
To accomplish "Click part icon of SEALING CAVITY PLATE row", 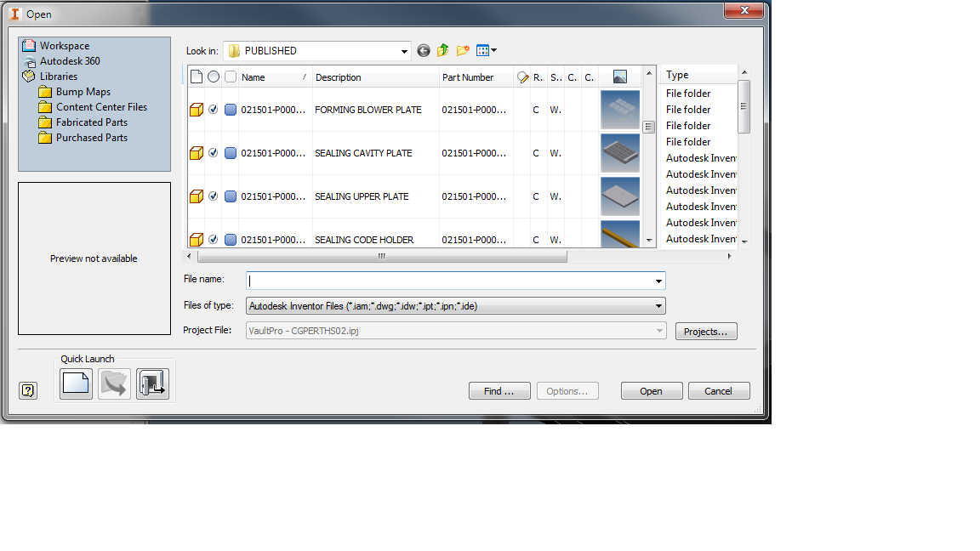I will pyautogui.click(x=197, y=153).
